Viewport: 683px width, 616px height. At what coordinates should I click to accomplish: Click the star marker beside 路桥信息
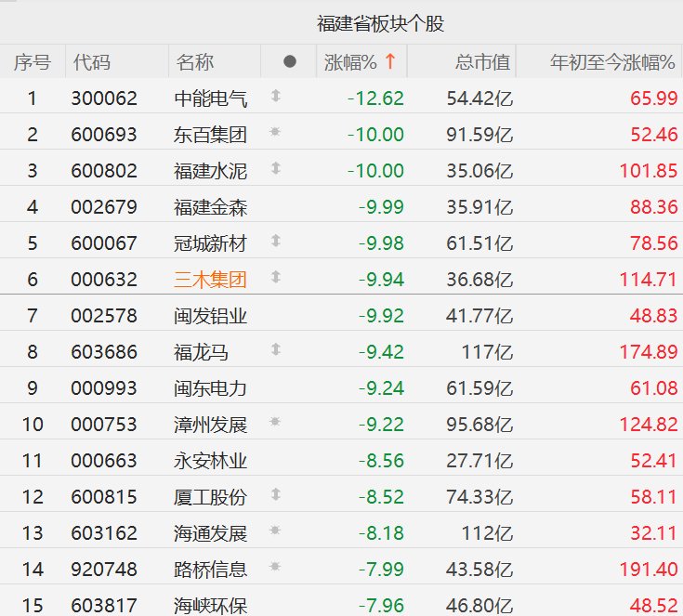click(275, 568)
